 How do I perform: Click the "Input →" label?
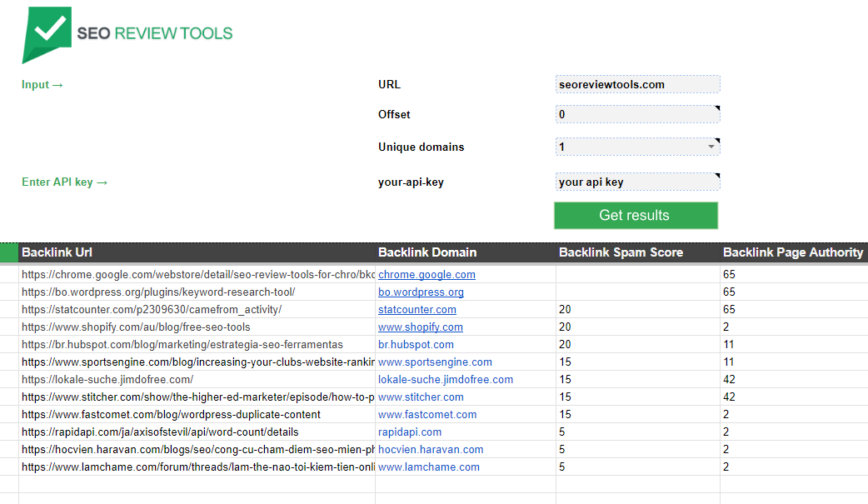[42, 84]
